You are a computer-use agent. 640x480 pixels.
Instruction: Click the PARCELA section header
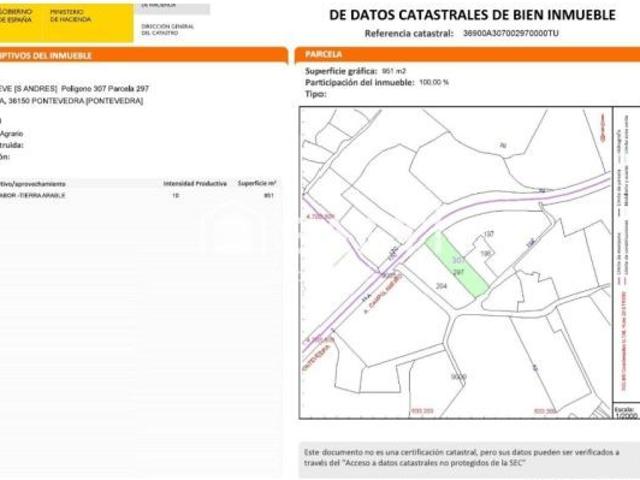tap(467, 54)
